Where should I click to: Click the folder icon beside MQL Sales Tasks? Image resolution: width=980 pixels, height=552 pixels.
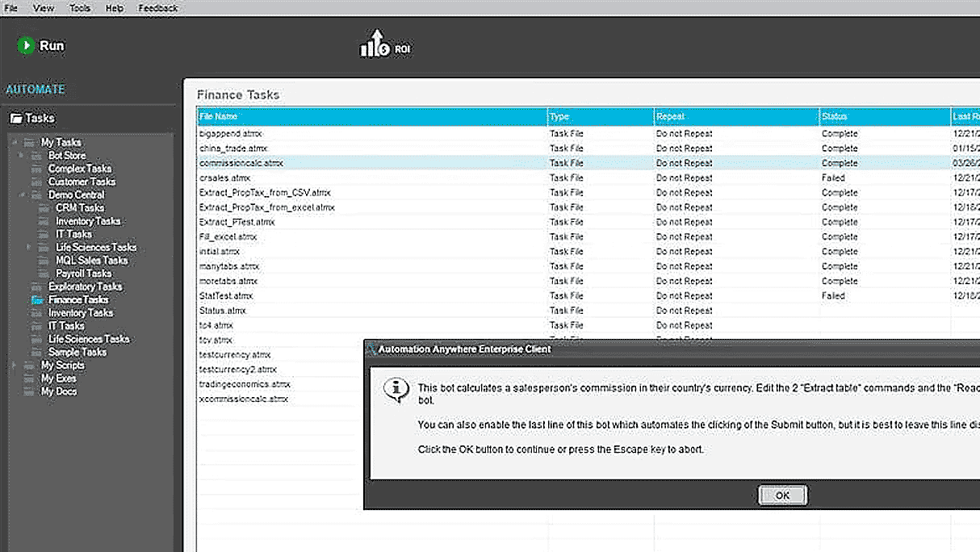(44, 261)
